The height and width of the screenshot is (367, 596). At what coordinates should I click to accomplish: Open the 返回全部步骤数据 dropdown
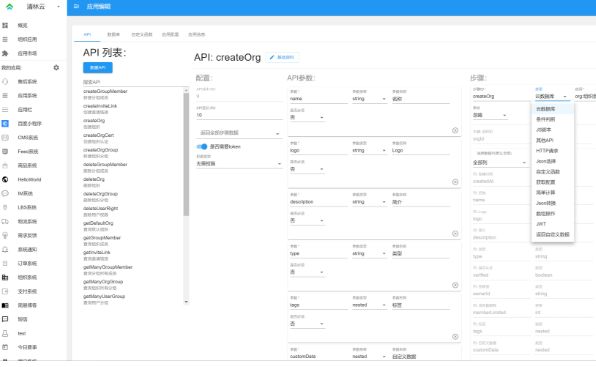pos(239,133)
